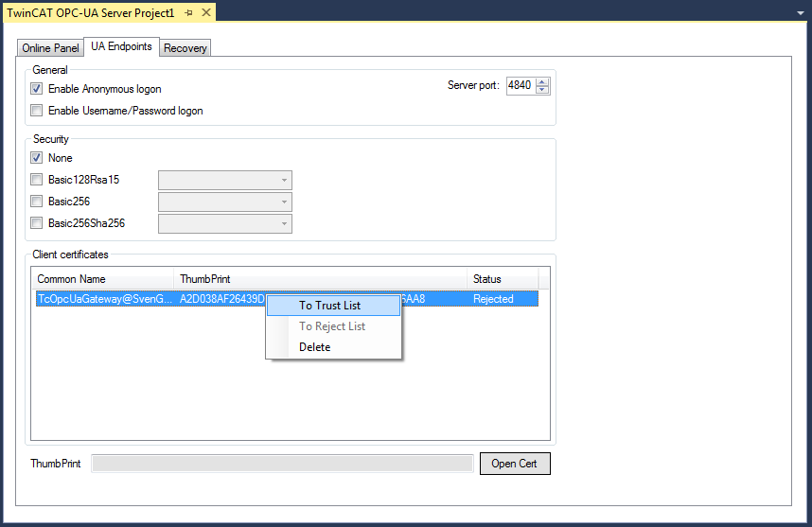The image size is (812, 527).
Task: Click the Server port value field
Action: [520, 85]
